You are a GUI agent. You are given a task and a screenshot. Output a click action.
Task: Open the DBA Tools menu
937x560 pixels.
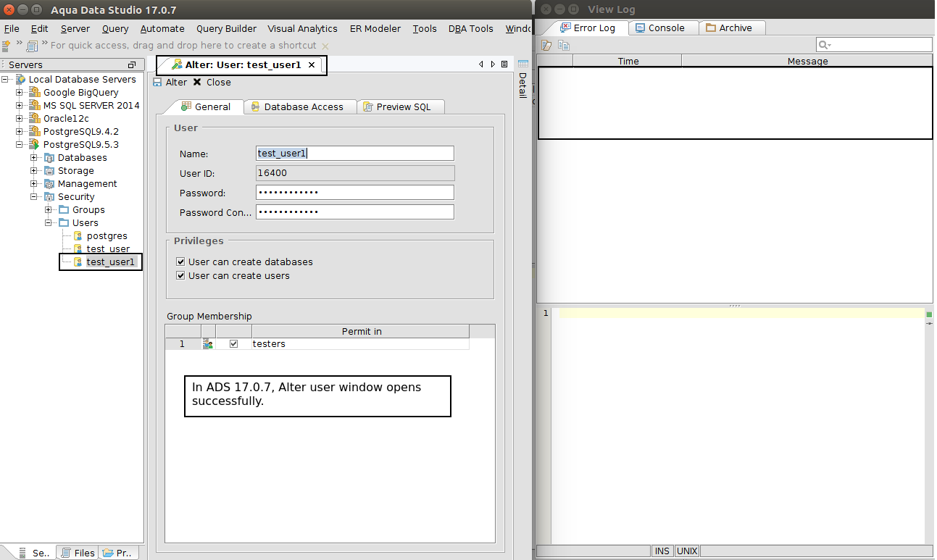click(x=471, y=29)
